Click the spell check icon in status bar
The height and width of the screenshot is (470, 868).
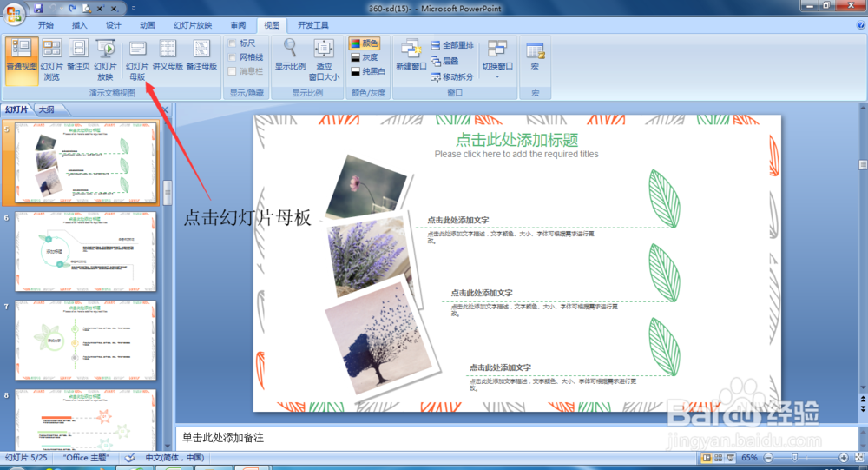click(x=130, y=458)
